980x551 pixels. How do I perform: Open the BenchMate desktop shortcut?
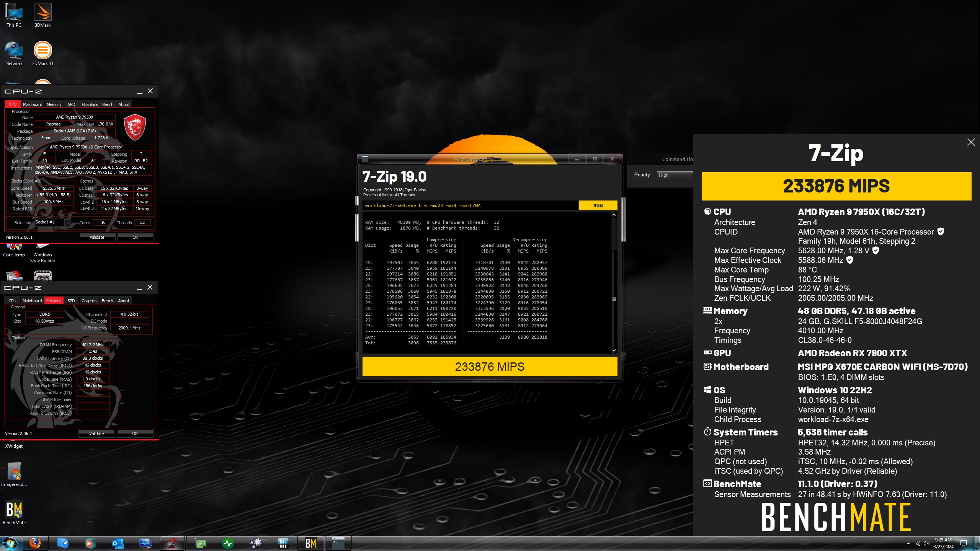tap(14, 513)
